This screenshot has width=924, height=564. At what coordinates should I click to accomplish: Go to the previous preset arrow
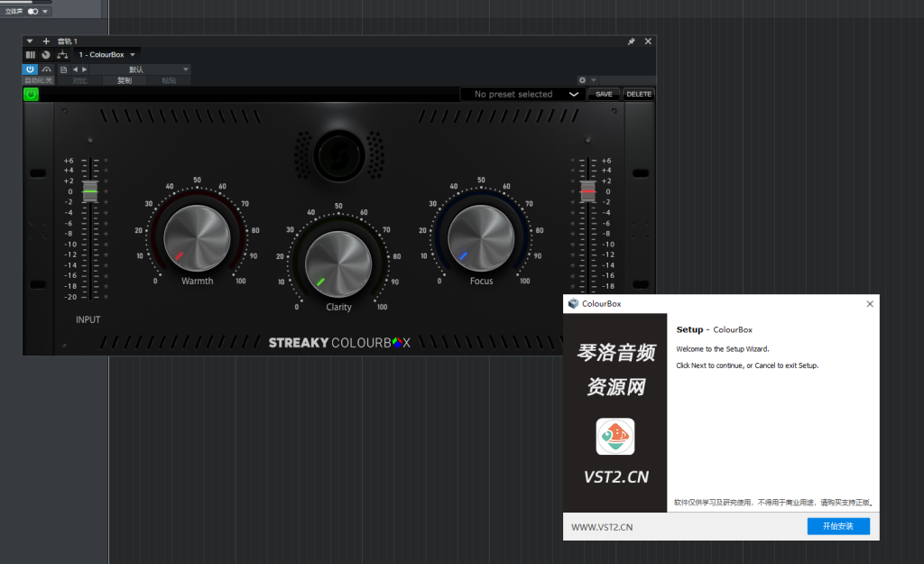point(76,69)
